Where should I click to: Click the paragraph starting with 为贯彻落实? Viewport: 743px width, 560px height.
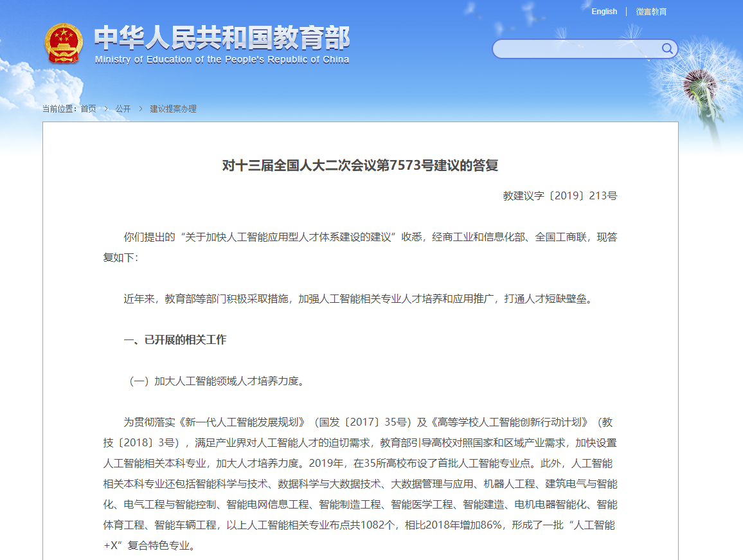pos(360,483)
